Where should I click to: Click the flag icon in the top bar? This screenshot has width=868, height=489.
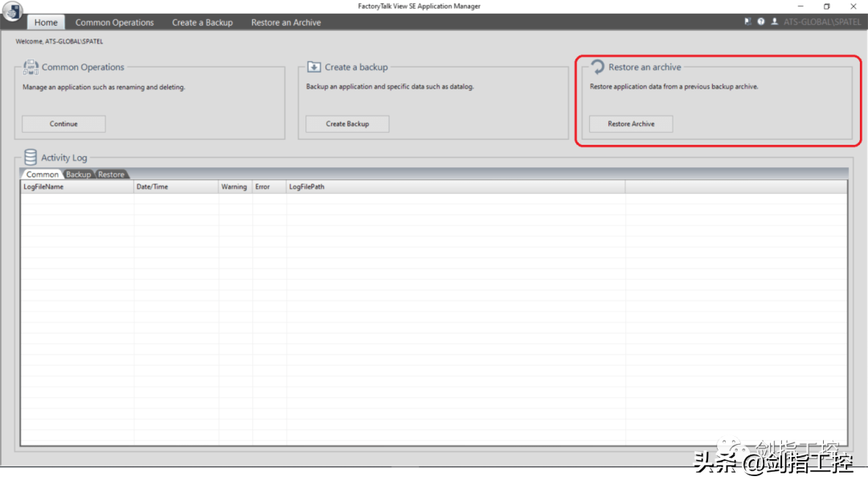coord(747,22)
